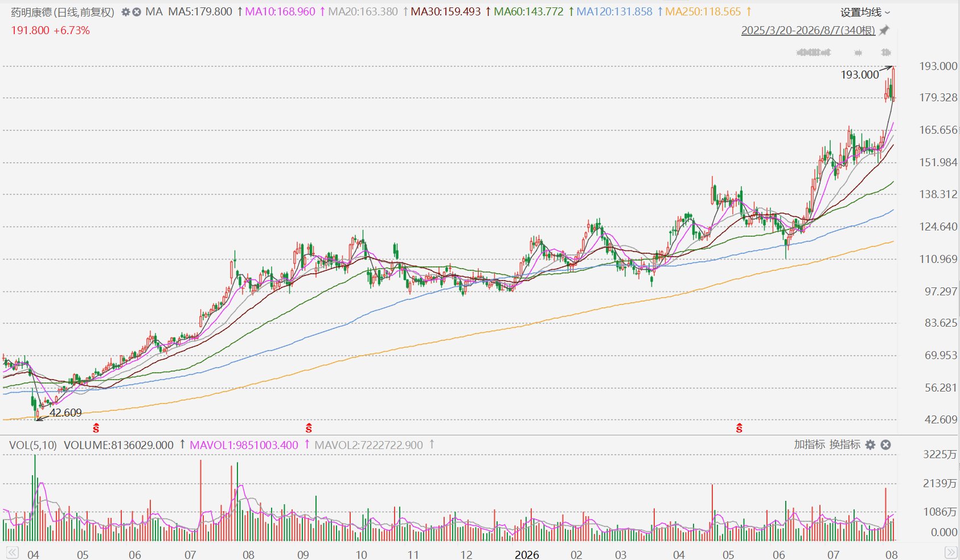Click the 110.969 price axis label
The image size is (960, 560).
(x=938, y=259)
